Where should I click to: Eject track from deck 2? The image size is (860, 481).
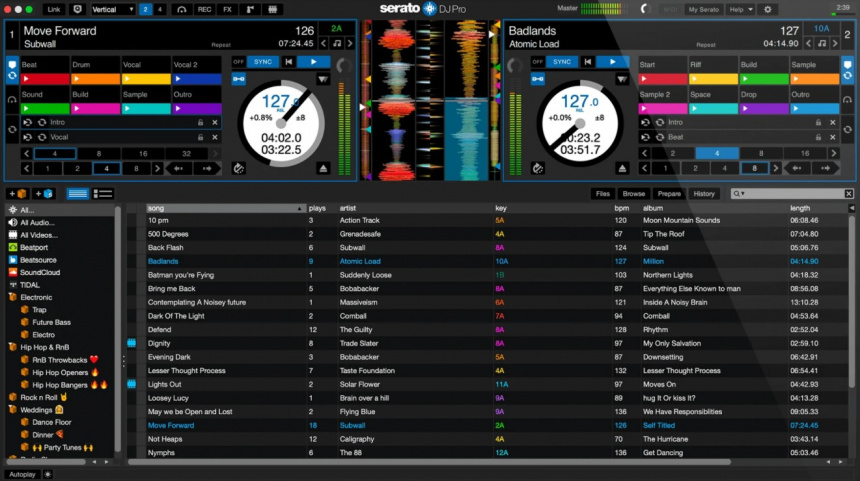tap(622, 168)
